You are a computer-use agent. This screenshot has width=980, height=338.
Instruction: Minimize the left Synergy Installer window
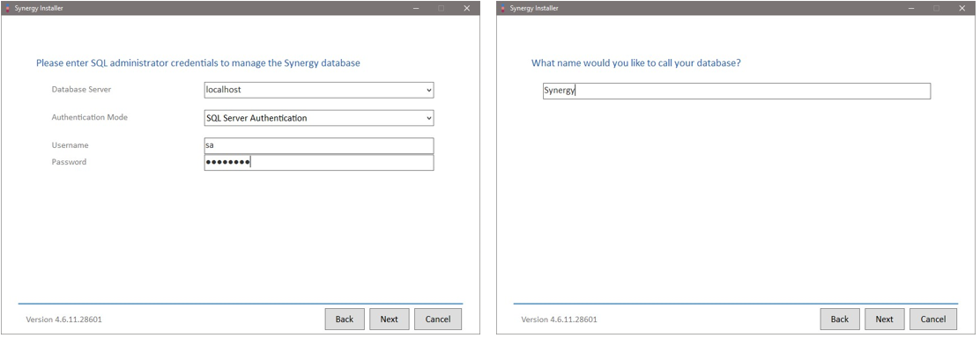pyautogui.click(x=416, y=8)
